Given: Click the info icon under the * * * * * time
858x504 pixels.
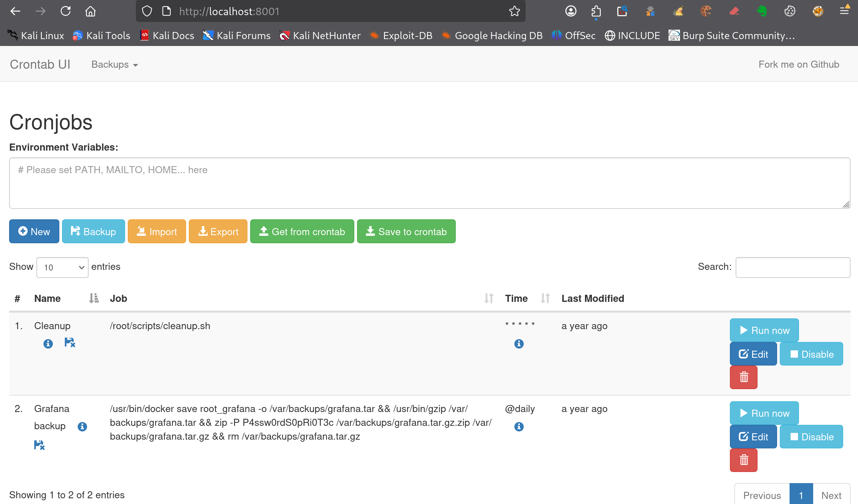Looking at the screenshot, I should (x=519, y=344).
